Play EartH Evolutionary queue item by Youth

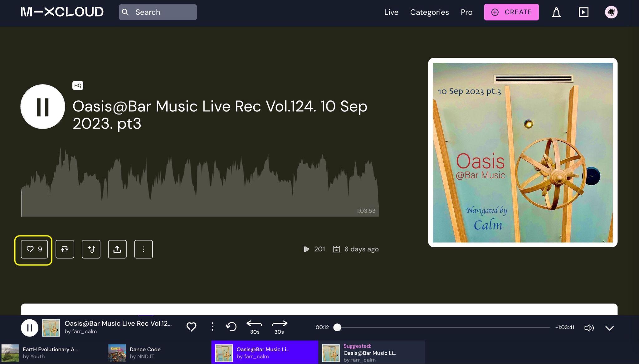click(x=53, y=353)
